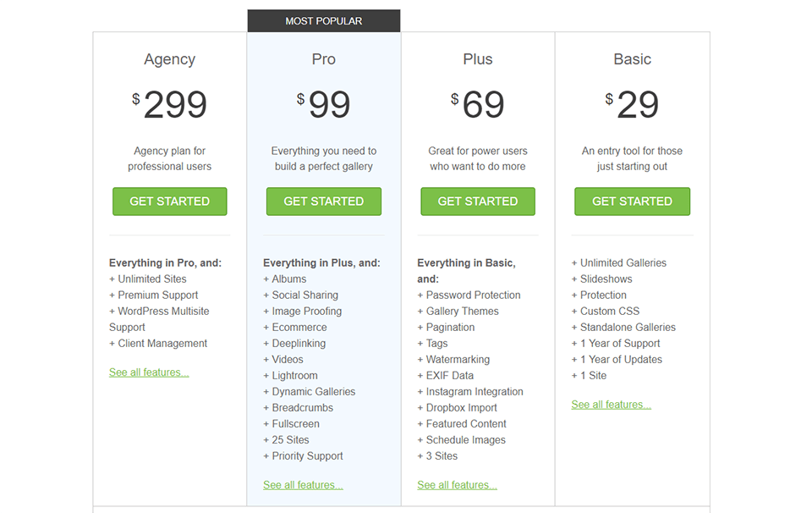
Task: Click the Basic plan heading
Action: point(632,59)
